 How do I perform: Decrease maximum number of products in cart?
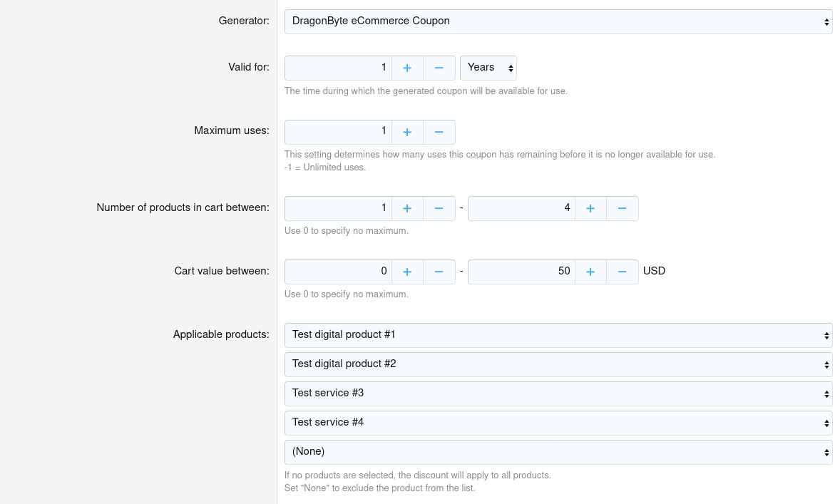(623, 209)
